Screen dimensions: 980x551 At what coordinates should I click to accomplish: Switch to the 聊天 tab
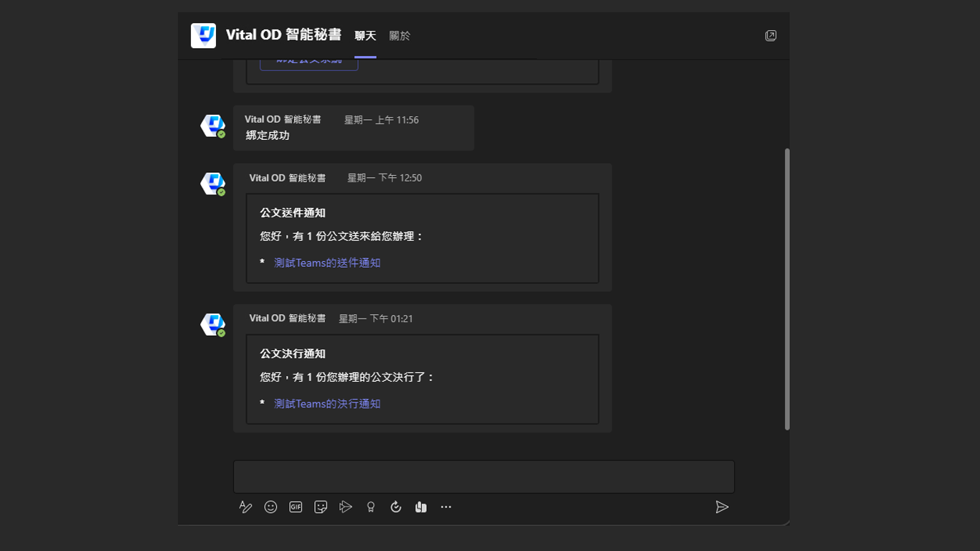point(365,36)
